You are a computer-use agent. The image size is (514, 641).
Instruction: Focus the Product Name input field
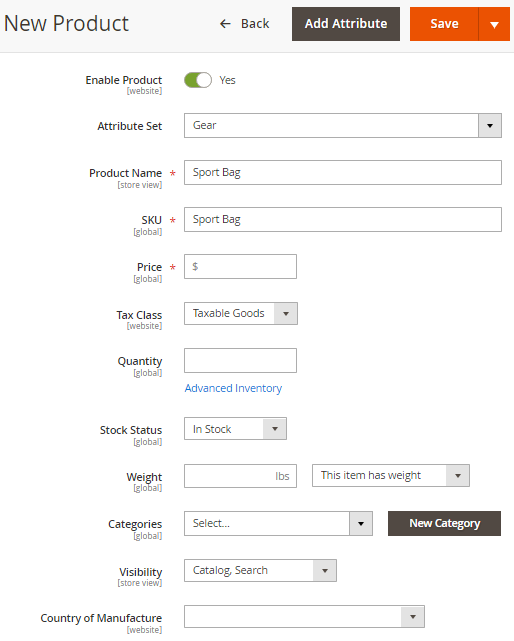pyautogui.click(x=343, y=173)
